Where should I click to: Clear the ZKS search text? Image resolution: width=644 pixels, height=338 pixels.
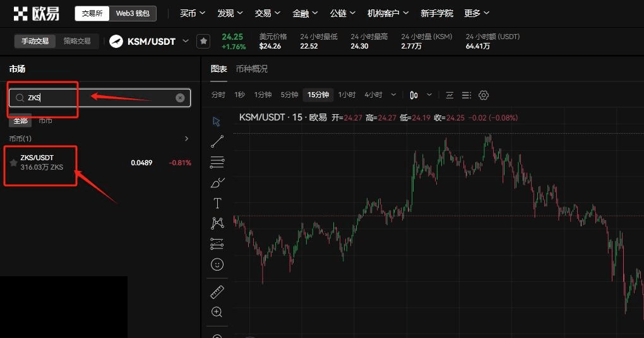pos(180,98)
